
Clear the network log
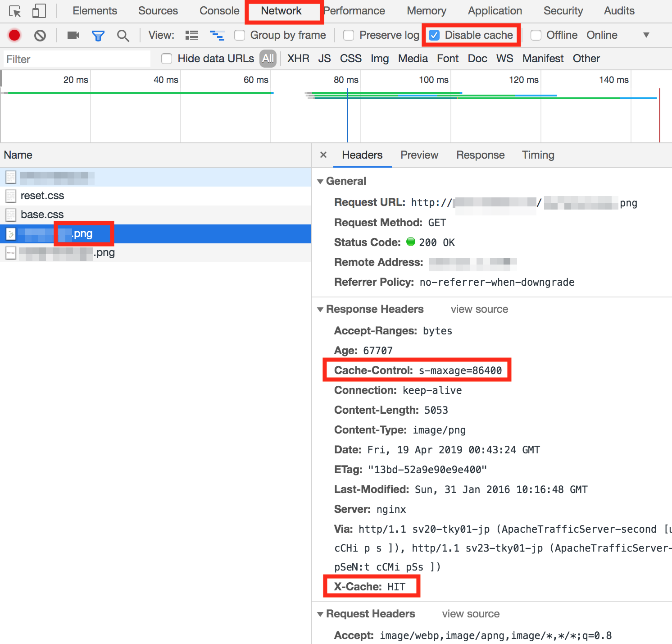click(x=40, y=35)
